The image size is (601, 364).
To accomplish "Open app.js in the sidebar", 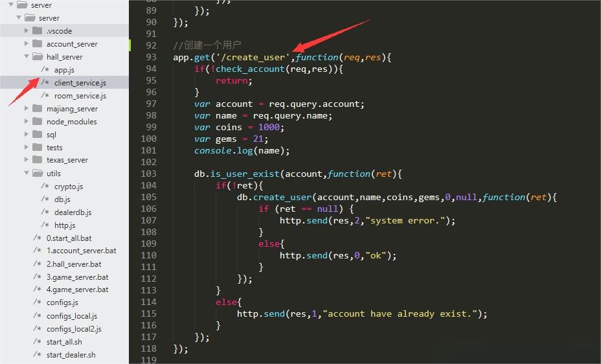I will [64, 70].
